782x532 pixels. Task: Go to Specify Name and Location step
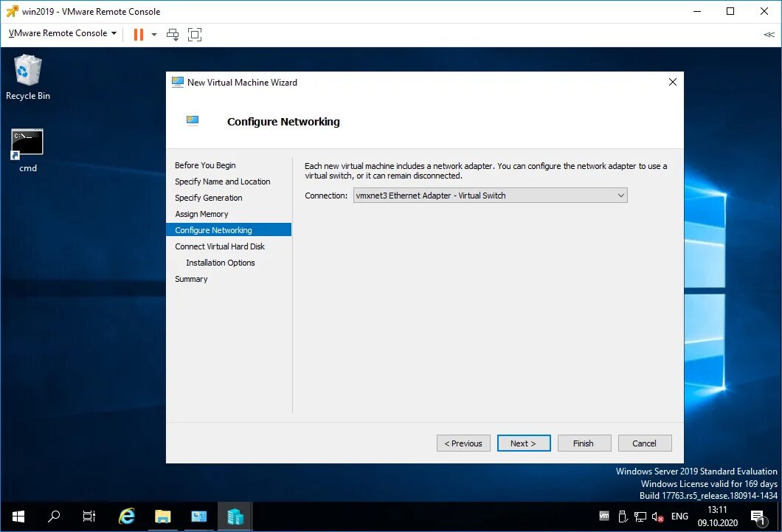pyautogui.click(x=223, y=182)
